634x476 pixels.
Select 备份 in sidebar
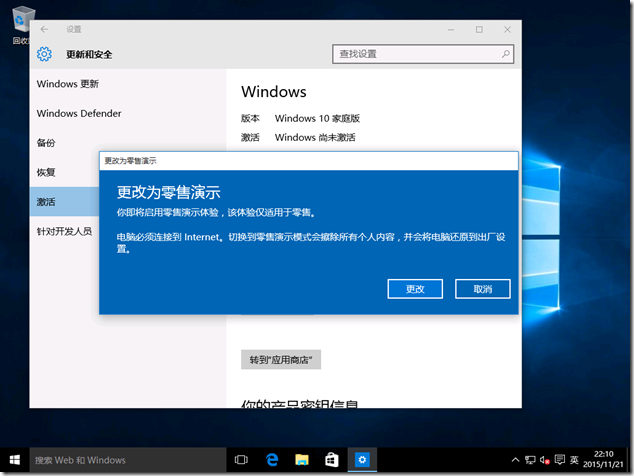click(x=46, y=143)
